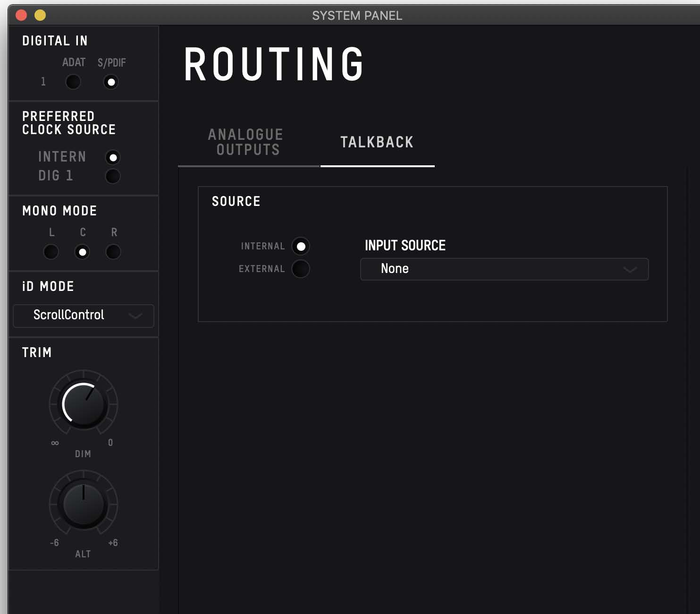The width and height of the screenshot is (700, 614).
Task: Click the INPUT SOURCE label
Action: point(405,246)
